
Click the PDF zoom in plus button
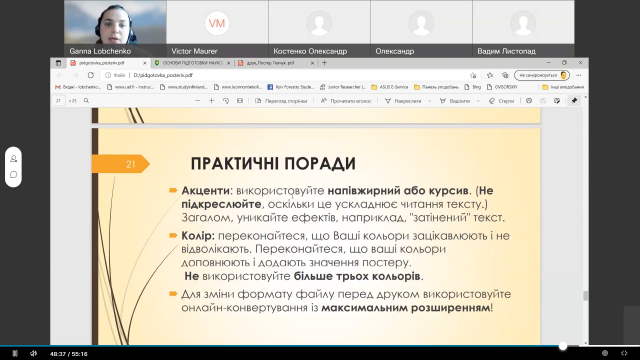click(x=211, y=100)
